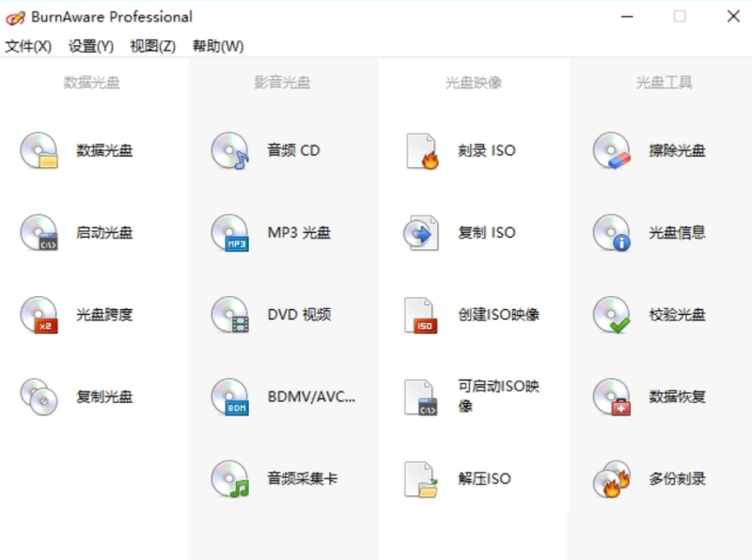The image size is (752, 560).
Task: Open the BDMV/AVC disc icon
Action: (230, 397)
